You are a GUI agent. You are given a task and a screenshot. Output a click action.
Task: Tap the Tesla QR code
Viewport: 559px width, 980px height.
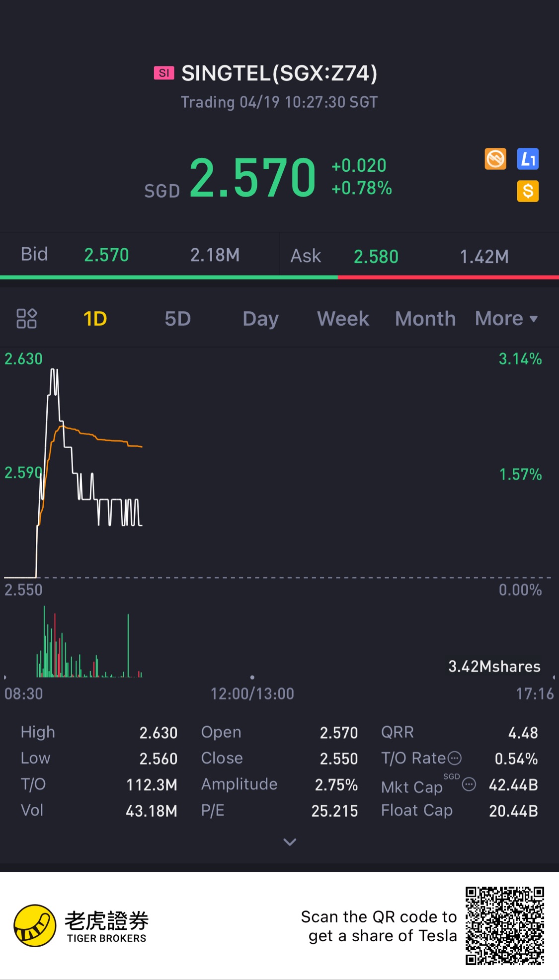504,926
